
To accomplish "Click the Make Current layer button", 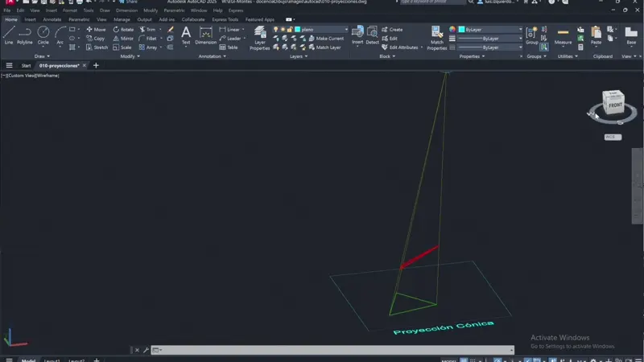I will coord(328,38).
